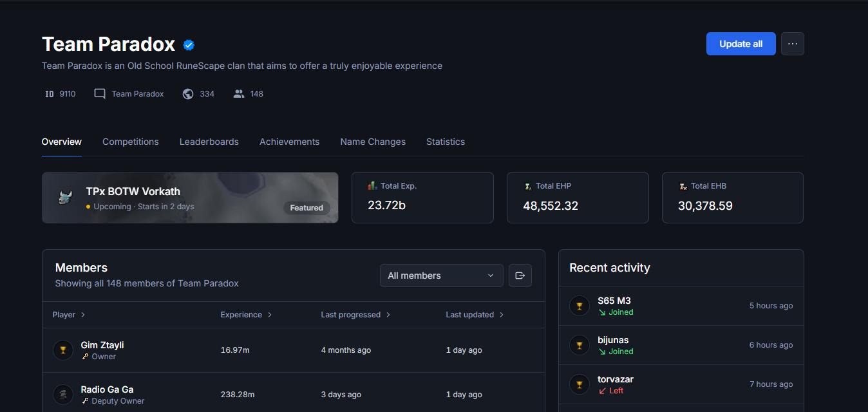Click the Total EHB icon
This screenshot has height=412, width=868.
pos(683,186)
